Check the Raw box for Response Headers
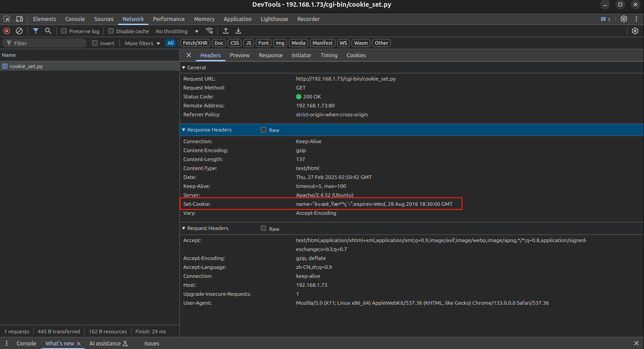 [x=263, y=130]
